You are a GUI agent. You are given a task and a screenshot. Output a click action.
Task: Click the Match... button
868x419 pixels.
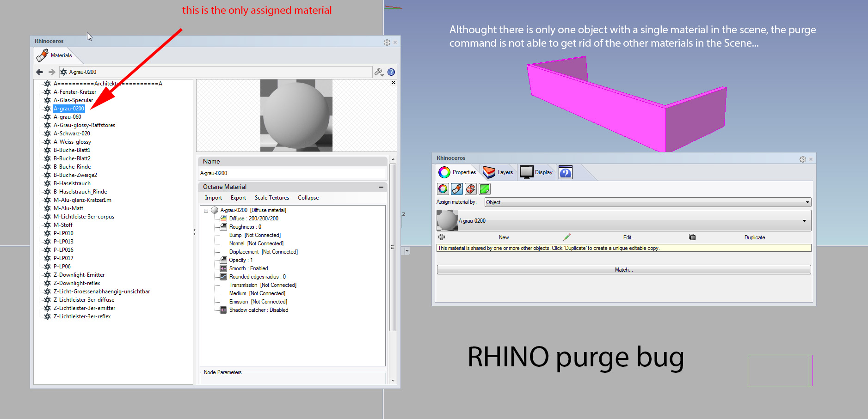click(x=624, y=270)
